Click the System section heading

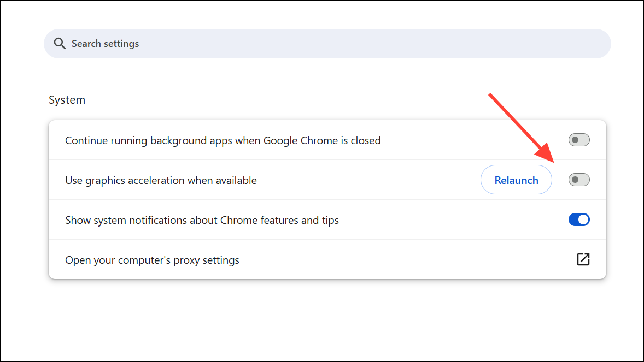pyautogui.click(x=67, y=99)
